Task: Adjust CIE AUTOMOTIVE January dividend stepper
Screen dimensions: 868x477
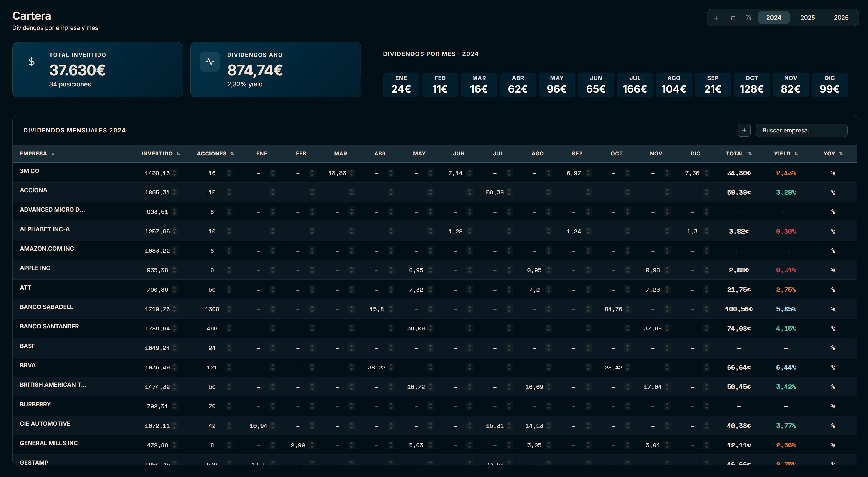Action: tap(273, 426)
